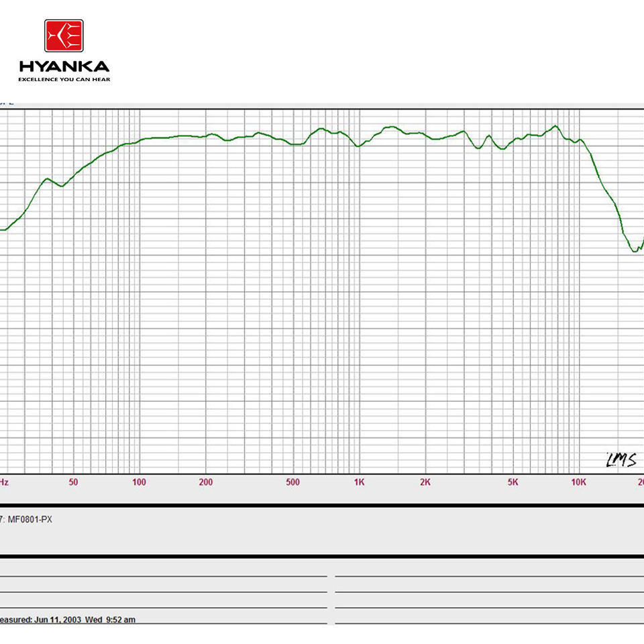Click the Measured Jun 11, 2003 date text
Viewport: 644px width, 644px height.
(x=67, y=619)
